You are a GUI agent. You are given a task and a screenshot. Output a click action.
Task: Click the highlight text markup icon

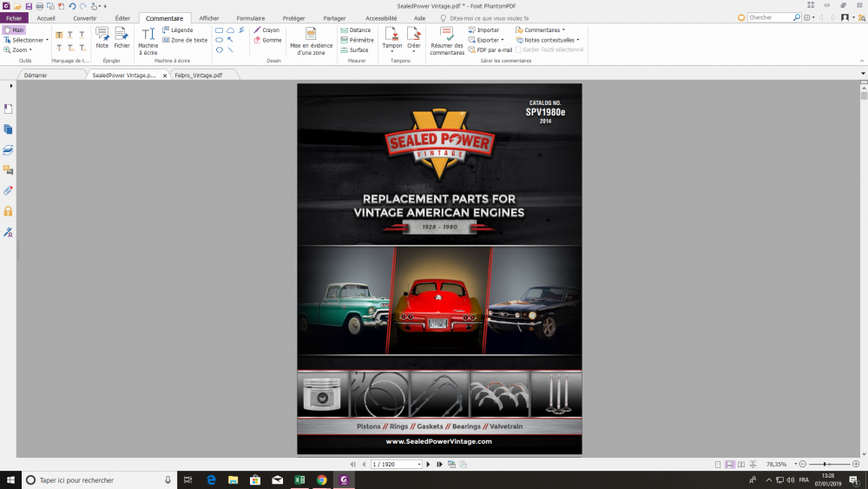click(x=59, y=35)
